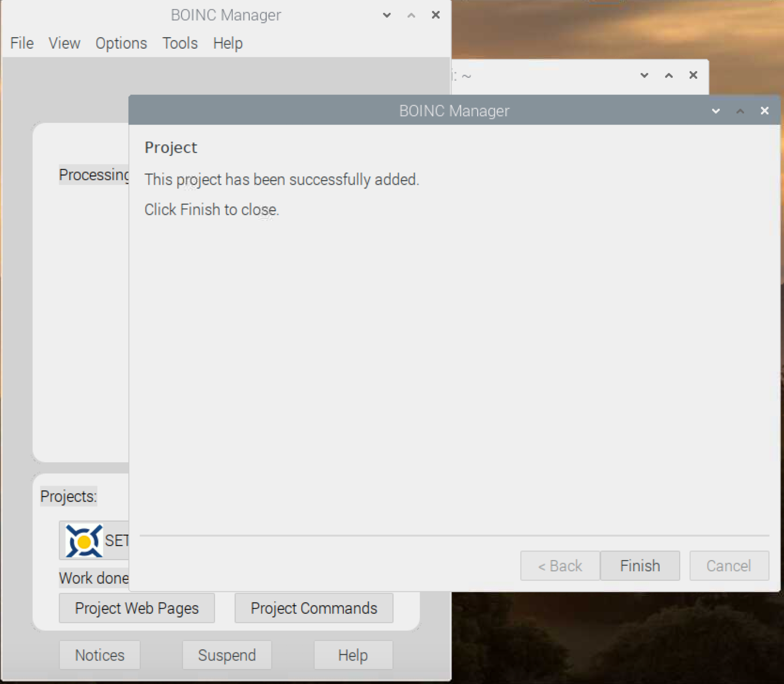Maximize the main BOINC Manager window
784x684 pixels.
(411, 15)
